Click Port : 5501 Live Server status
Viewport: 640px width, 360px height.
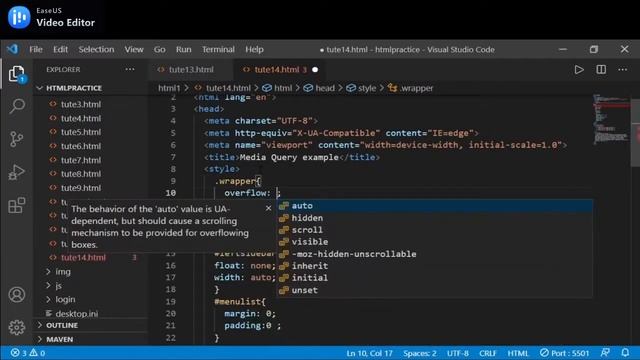(564, 353)
